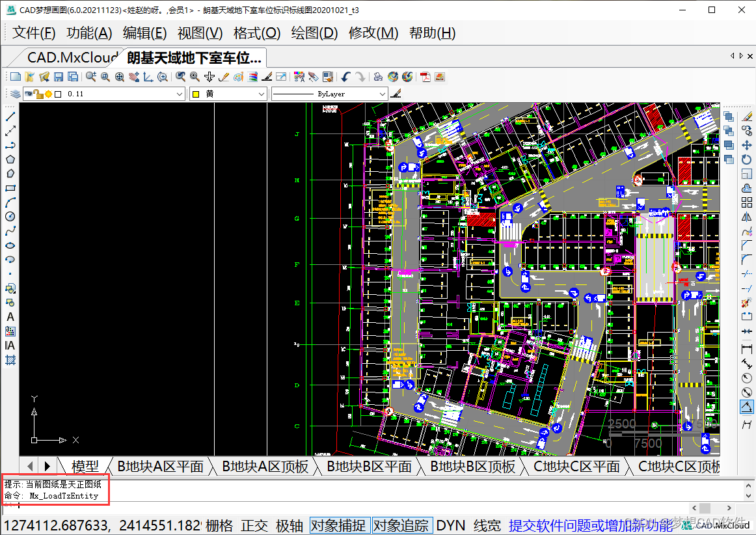Select the multiline text tool (IA)
Screen dimensions: 756x535
tap(10, 346)
